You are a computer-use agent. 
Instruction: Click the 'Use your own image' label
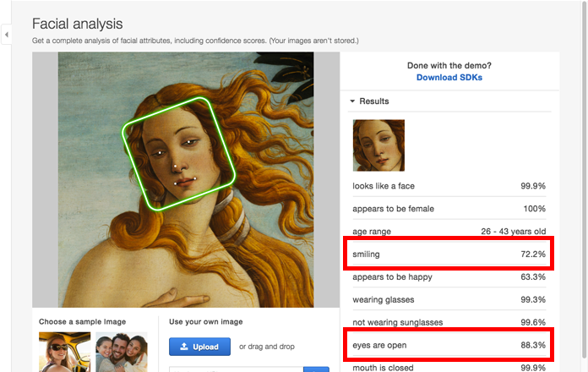pos(206,322)
